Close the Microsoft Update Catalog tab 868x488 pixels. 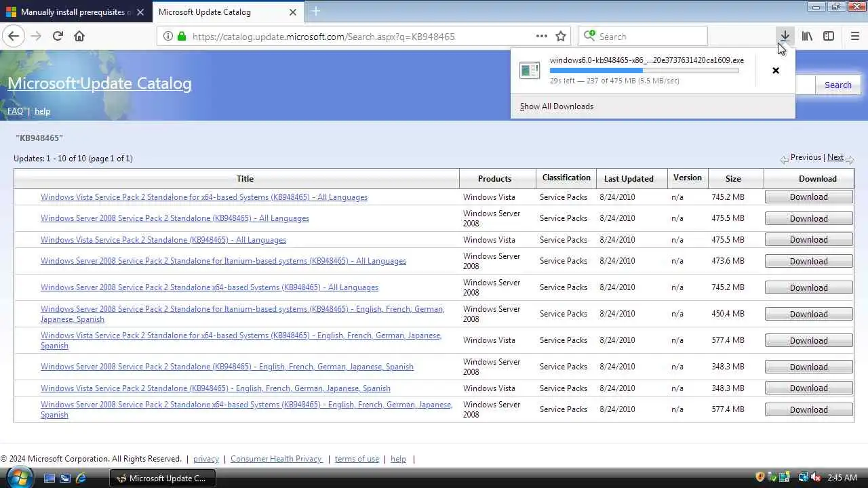point(292,12)
